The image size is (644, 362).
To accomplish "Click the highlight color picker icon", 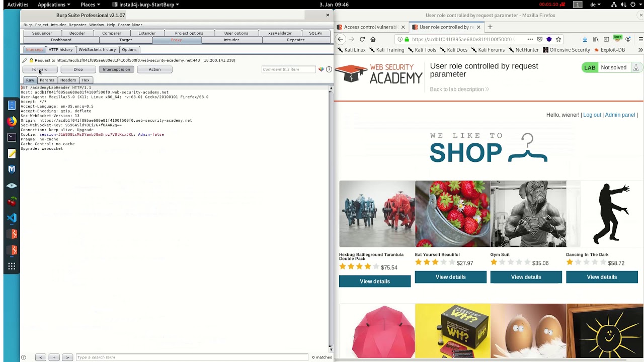I will (321, 69).
